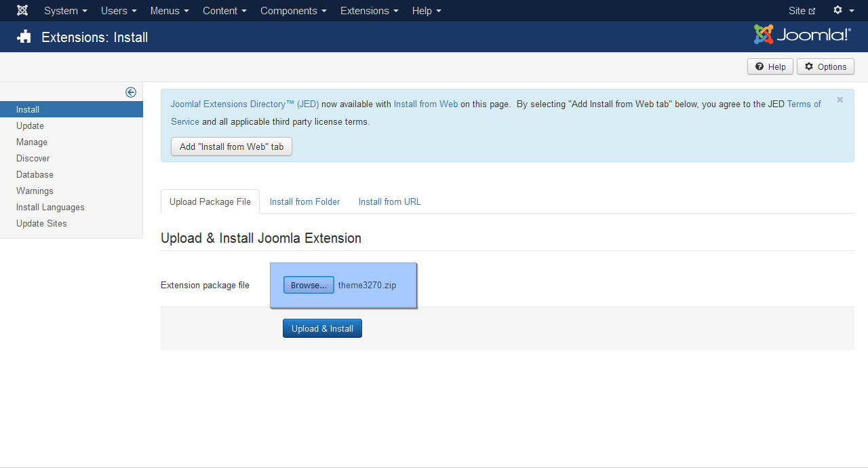Click the Extensions: Install page title
Image resolution: width=868 pixels, height=468 pixels.
[95, 37]
